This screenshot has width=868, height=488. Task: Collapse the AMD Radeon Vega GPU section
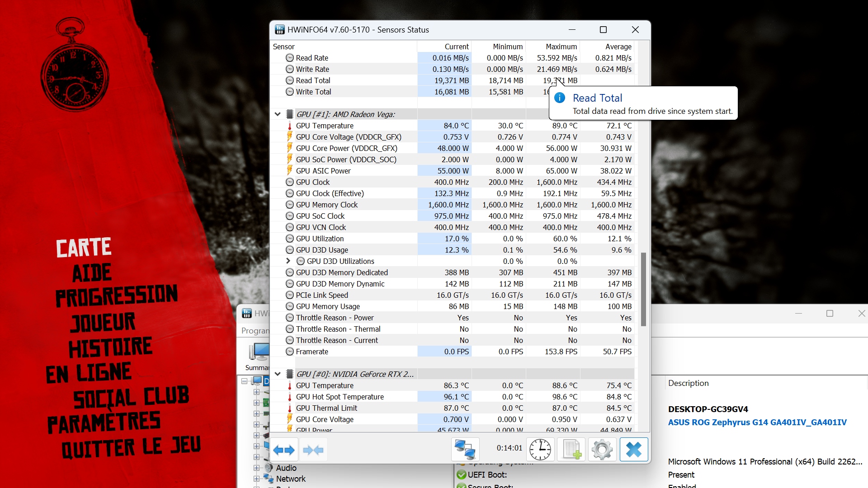pos(278,114)
